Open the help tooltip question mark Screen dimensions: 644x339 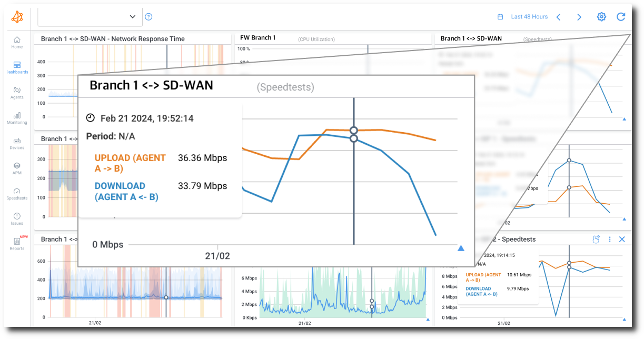148,16
